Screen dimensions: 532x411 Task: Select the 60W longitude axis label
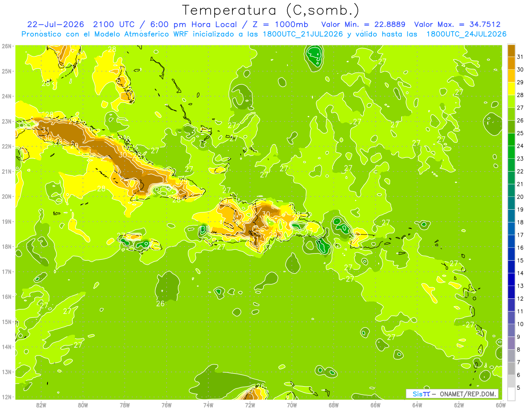[x=501, y=404]
